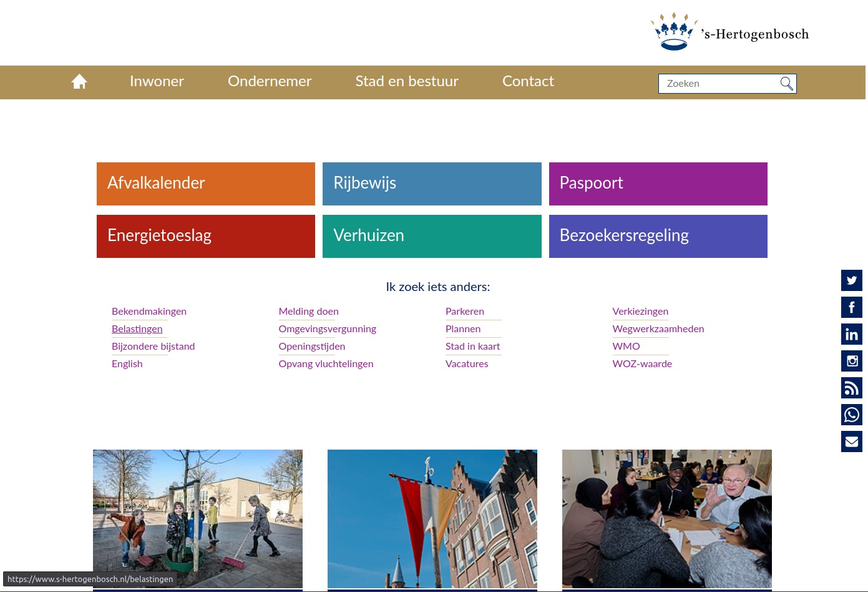Follow the Wegwerkzaamheden link

[658, 328]
